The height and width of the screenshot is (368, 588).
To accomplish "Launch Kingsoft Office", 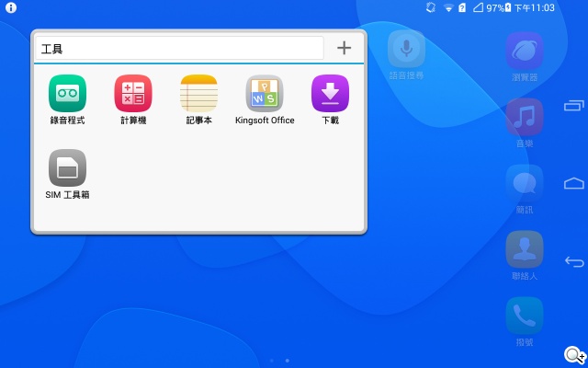I will coord(265,93).
